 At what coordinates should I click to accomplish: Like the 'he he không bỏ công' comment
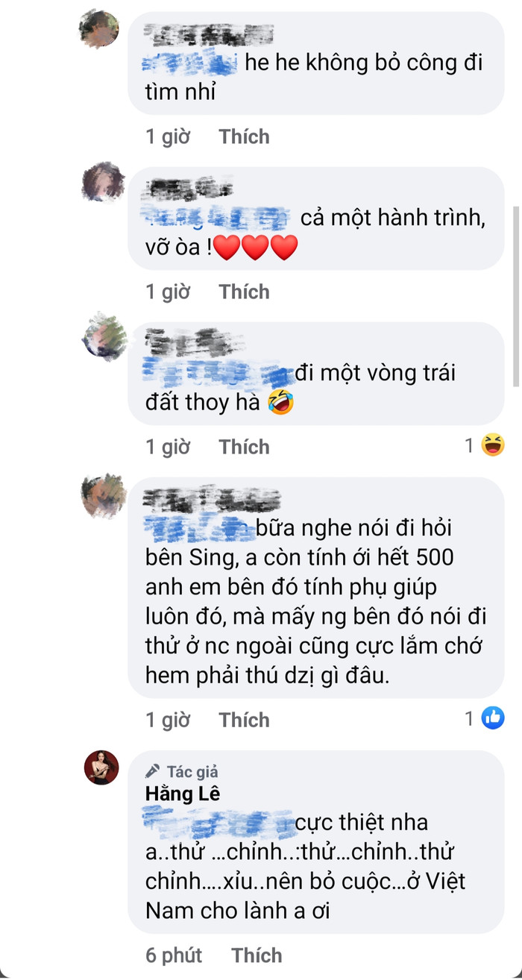click(244, 136)
